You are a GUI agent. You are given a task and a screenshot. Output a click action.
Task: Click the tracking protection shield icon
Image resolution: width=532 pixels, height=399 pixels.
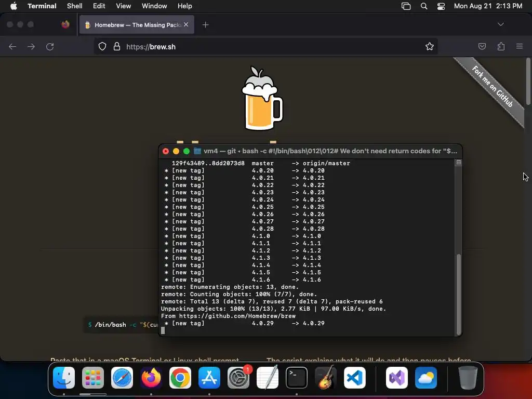coord(102,46)
